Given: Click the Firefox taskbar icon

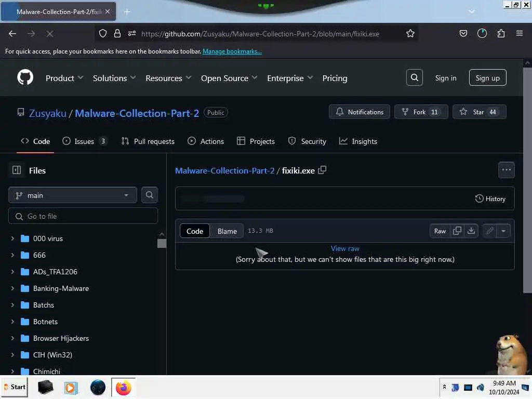Looking at the screenshot, I should [123, 387].
